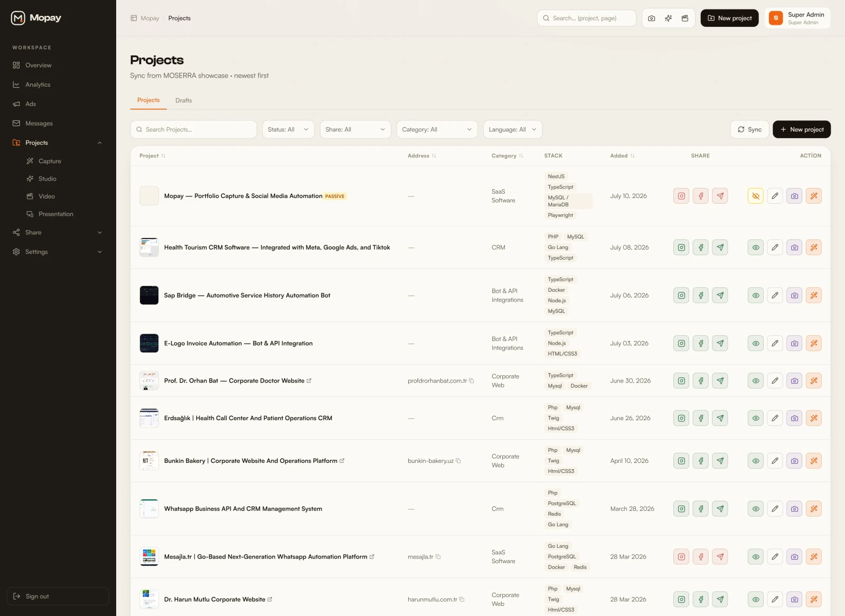Select the Projects tab
Viewport: 845px width, 616px height.
tap(148, 100)
